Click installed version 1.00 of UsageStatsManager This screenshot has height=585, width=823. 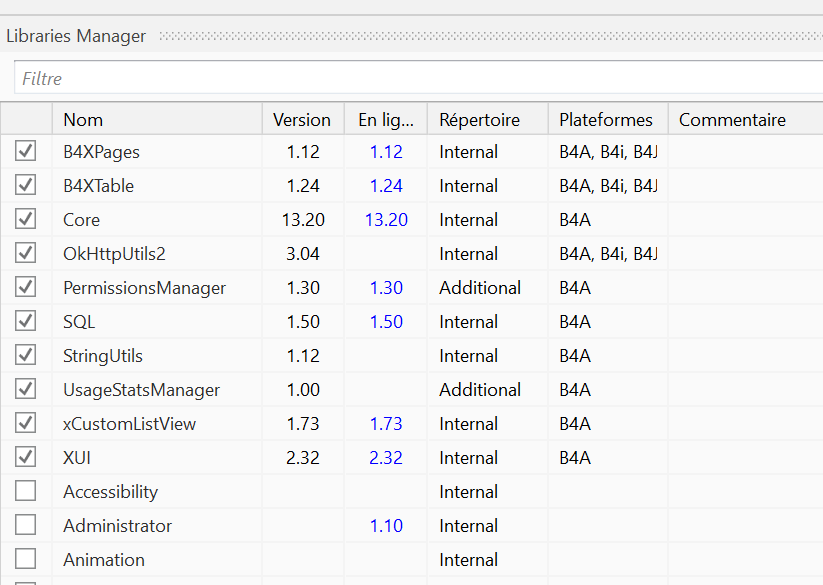point(303,390)
